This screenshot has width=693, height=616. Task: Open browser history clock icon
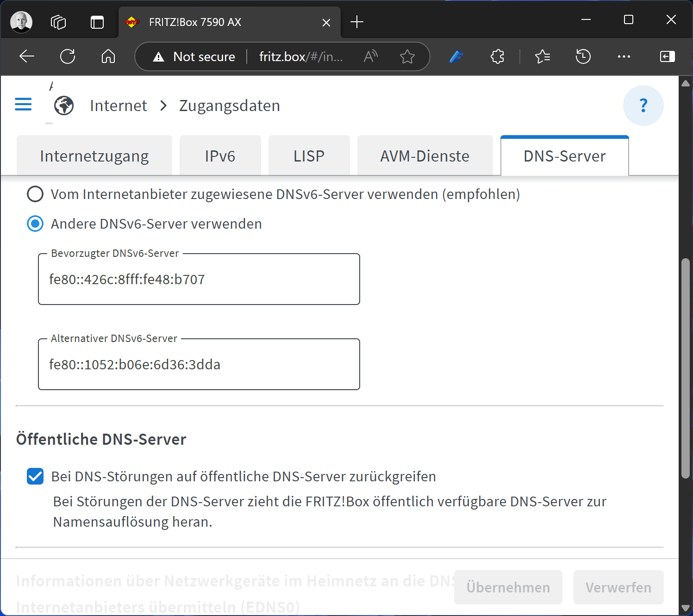pos(583,56)
